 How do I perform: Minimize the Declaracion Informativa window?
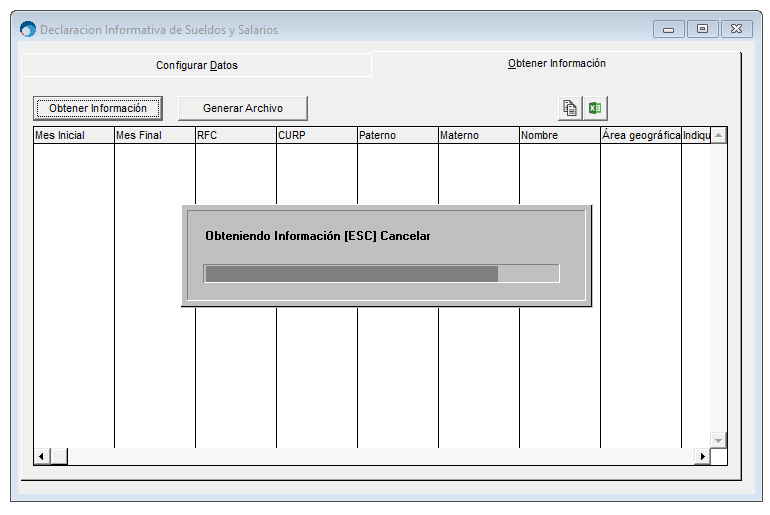(x=668, y=29)
